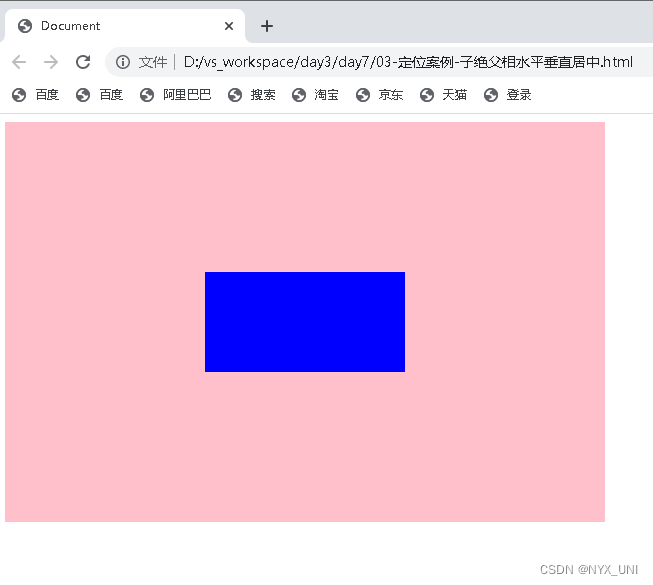Open the 阿里巴巴 bookmark
The height and width of the screenshot is (585, 653).
[x=175, y=95]
